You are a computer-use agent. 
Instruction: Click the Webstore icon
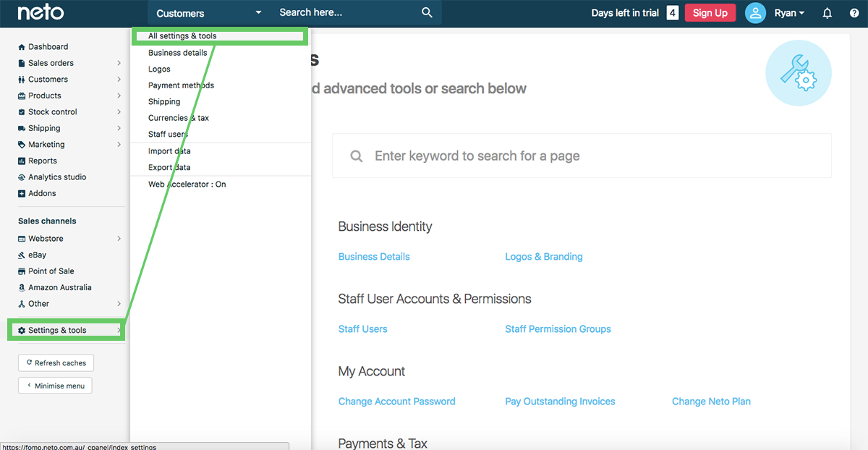point(22,239)
